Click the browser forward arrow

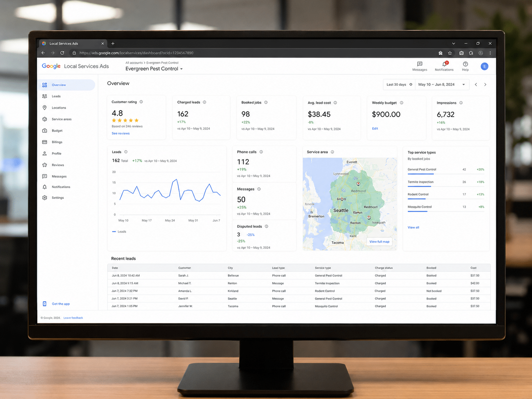(53, 53)
